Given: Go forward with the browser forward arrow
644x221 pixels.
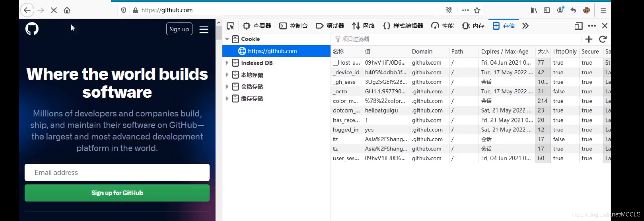Looking at the screenshot, I should tap(41, 10).
